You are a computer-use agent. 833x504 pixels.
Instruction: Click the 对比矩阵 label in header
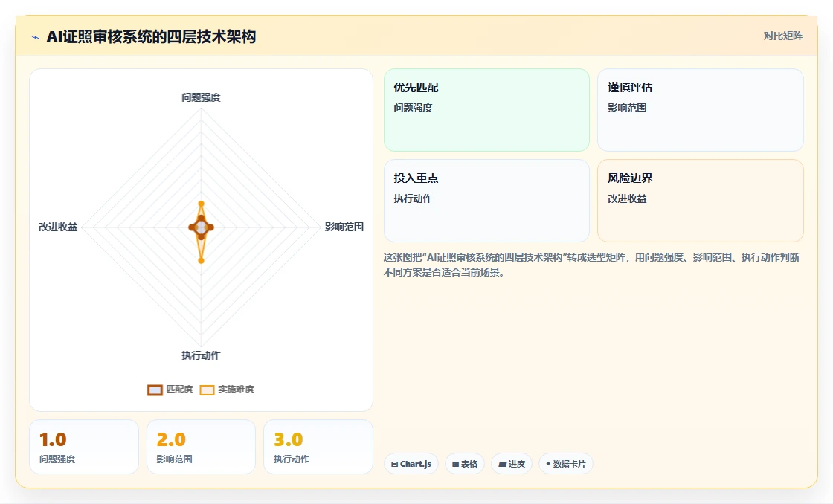pyautogui.click(x=782, y=36)
